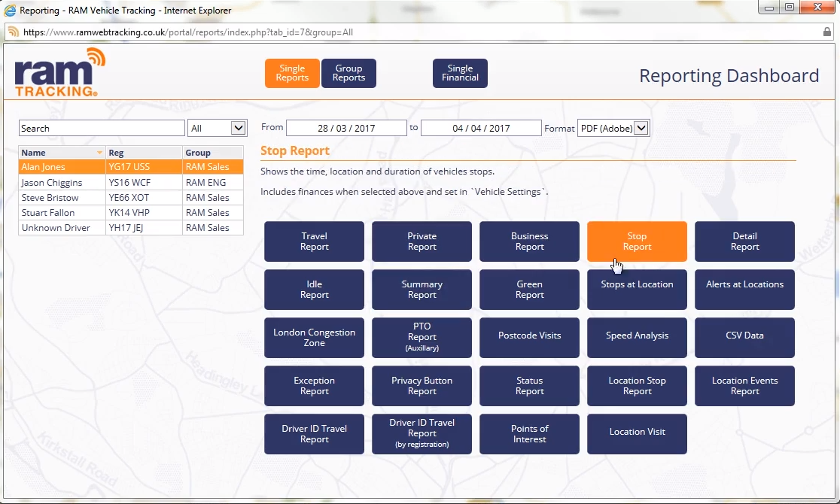Open Speed Analysis report

(x=637, y=338)
